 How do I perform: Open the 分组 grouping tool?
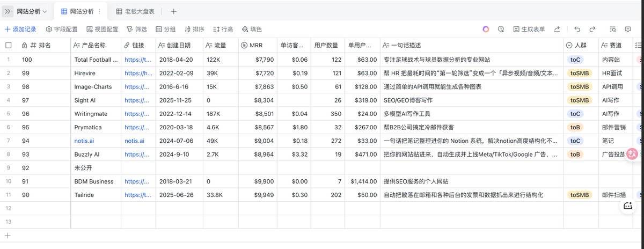click(166, 29)
